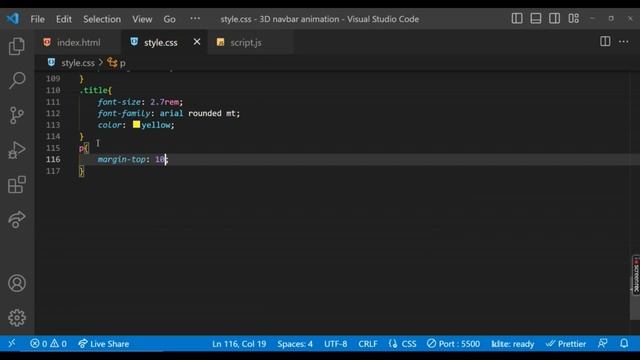Open editor More Actions ellipsis
The height and width of the screenshot is (360, 640).
[624, 42]
